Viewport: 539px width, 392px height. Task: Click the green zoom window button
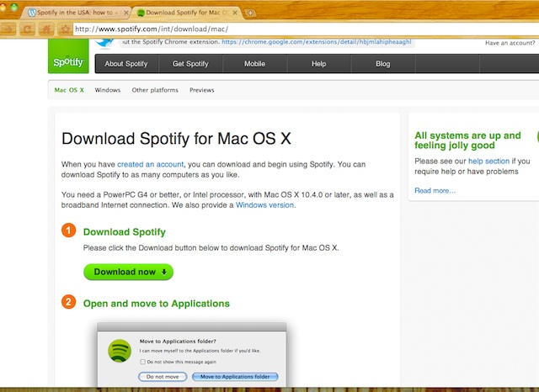pos(13,7)
